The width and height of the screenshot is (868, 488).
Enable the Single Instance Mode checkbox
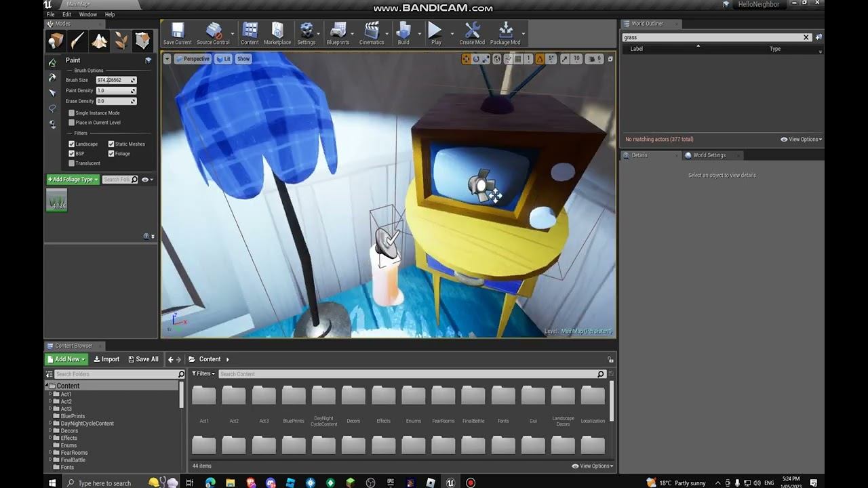point(72,113)
